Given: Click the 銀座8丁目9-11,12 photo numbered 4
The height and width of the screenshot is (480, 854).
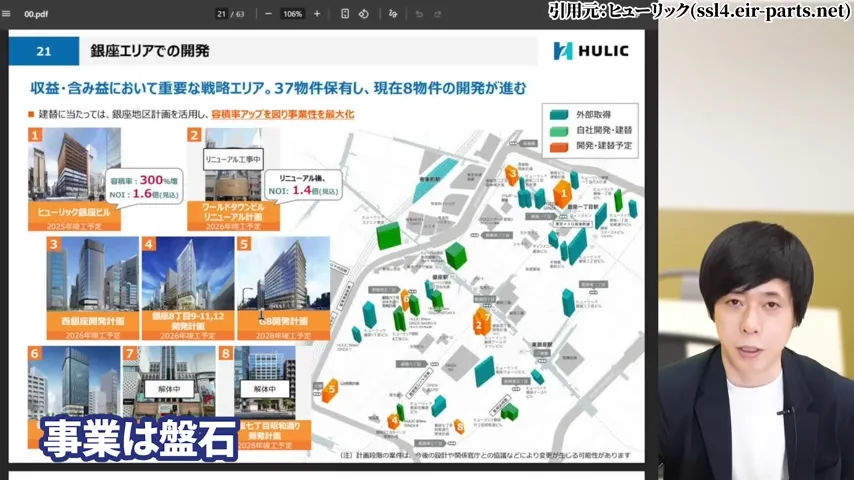Looking at the screenshot, I should click(x=188, y=274).
